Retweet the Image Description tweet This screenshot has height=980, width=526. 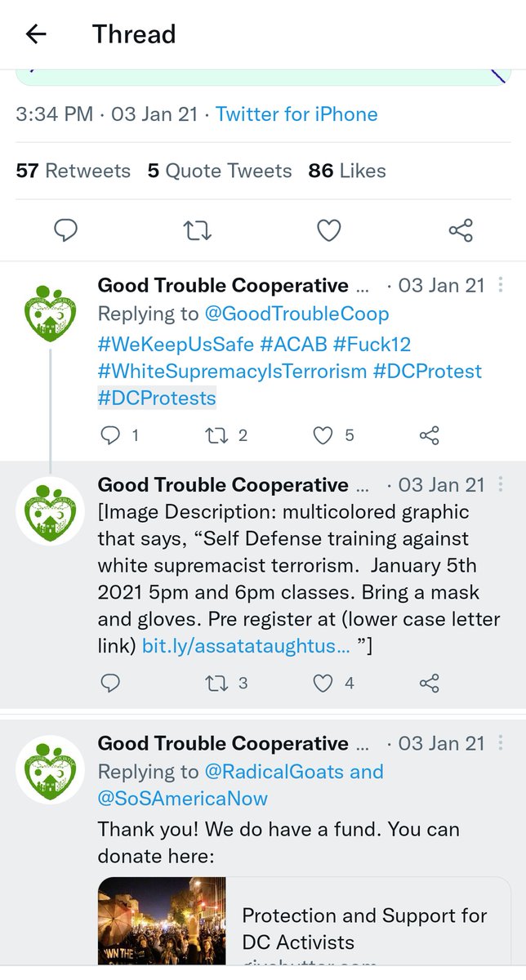tap(216, 683)
